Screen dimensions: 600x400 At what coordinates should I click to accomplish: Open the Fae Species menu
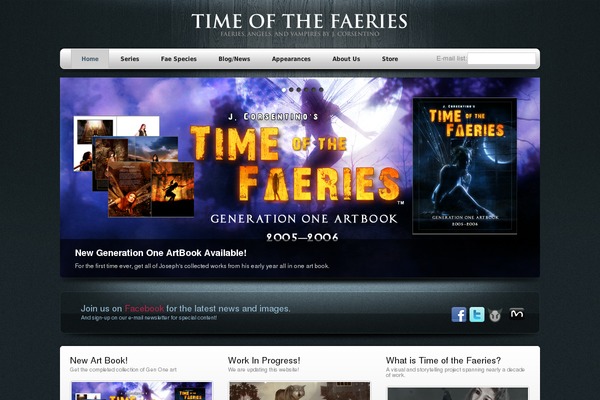click(179, 59)
